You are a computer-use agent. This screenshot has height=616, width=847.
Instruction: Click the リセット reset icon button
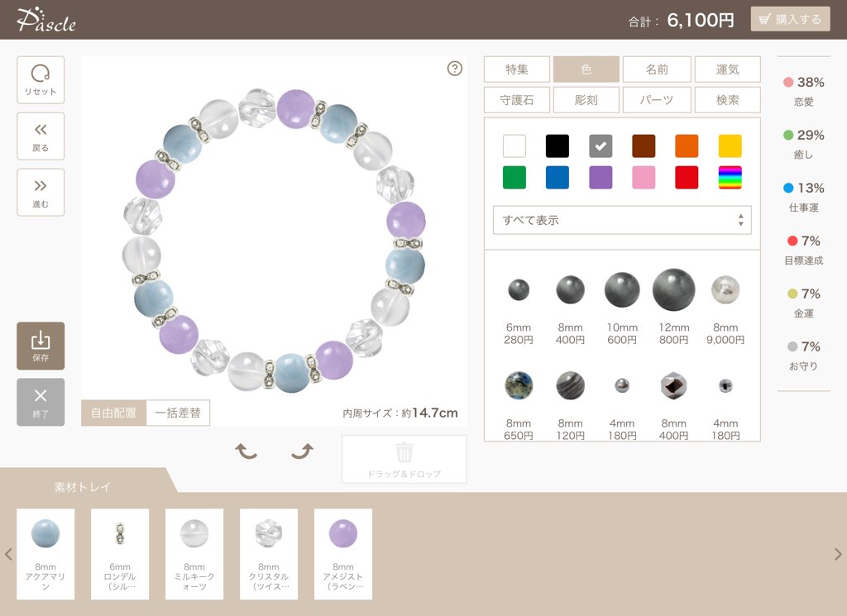pyautogui.click(x=41, y=80)
